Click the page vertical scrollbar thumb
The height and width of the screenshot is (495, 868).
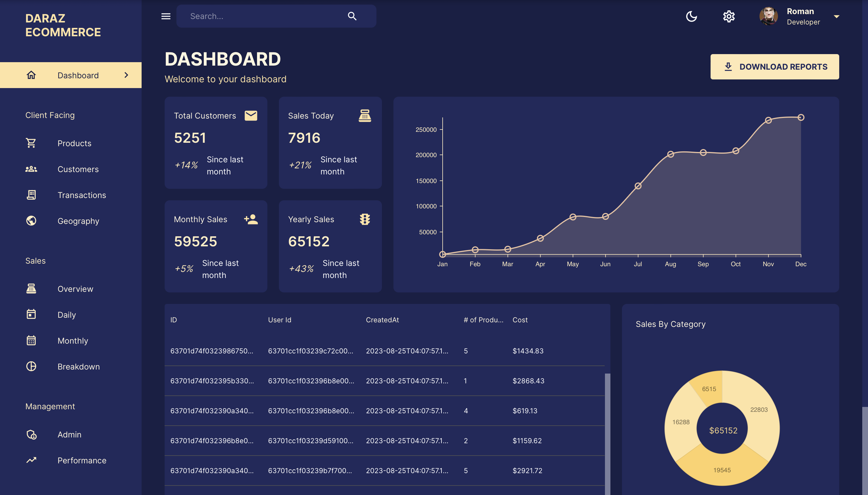coord(865,450)
